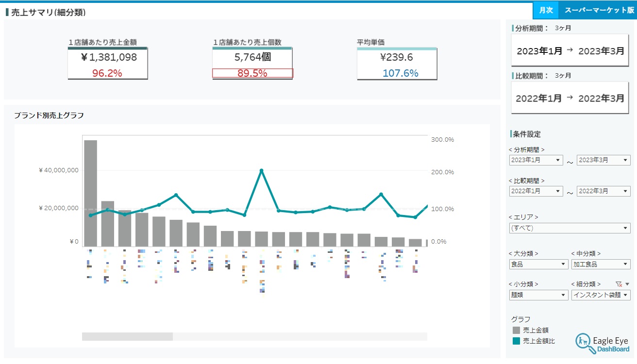Click the gray 売上金額 legend swatch
The width and height of the screenshot is (637, 364).
pos(516,330)
